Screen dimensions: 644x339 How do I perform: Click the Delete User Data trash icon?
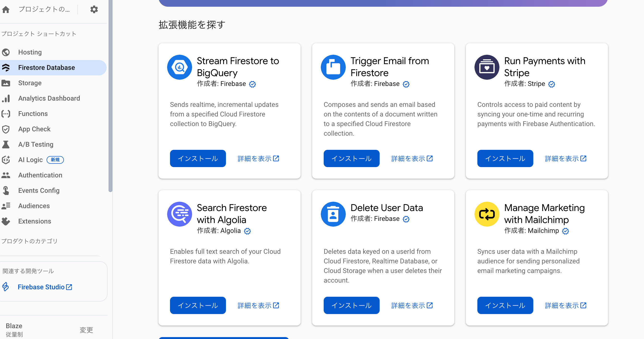coord(333,214)
